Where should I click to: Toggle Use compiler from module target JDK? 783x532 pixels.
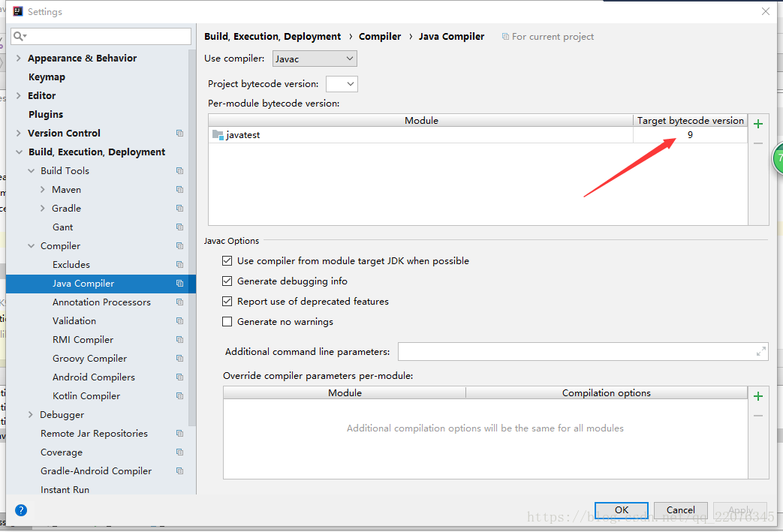227,261
